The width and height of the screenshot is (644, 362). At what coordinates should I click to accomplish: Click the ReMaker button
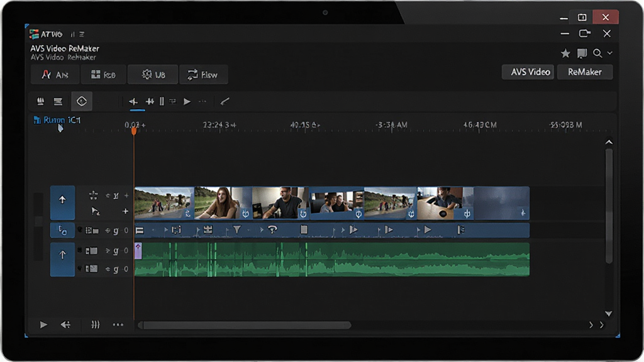(585, 72)
